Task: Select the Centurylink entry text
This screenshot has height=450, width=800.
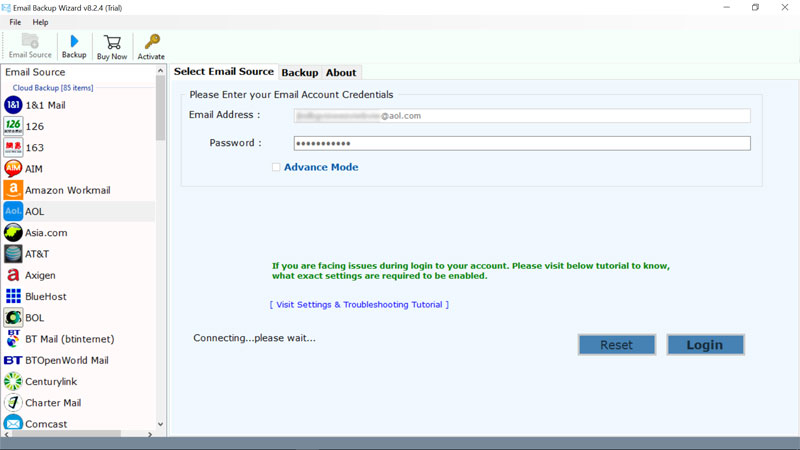Action: point(51,382)
